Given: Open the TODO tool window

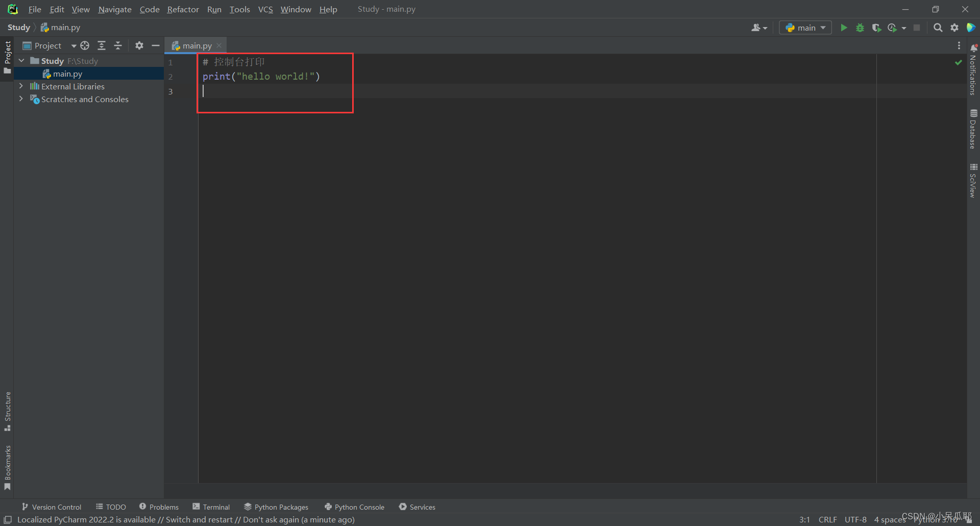Looking at the screenshot, I should tap(111, 507).
